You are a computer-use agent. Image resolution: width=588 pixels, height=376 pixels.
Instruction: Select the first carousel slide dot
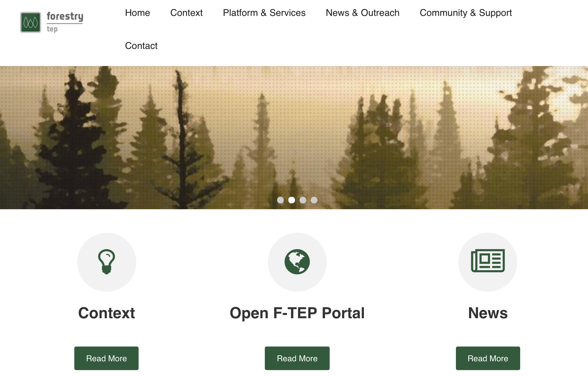(280, 200)
